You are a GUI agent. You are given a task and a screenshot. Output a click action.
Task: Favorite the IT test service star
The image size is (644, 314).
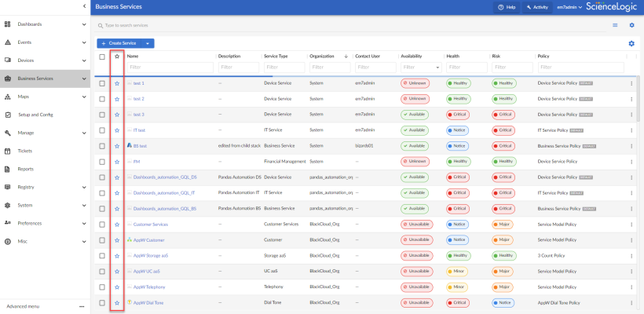pyautogui.click(x=117, y=130)
